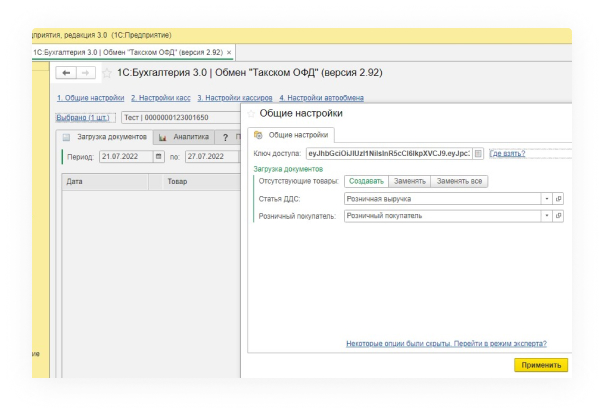Open the help question mark tab
The height and width of the screenshot is (414, 604).
[x=225, y=137]
